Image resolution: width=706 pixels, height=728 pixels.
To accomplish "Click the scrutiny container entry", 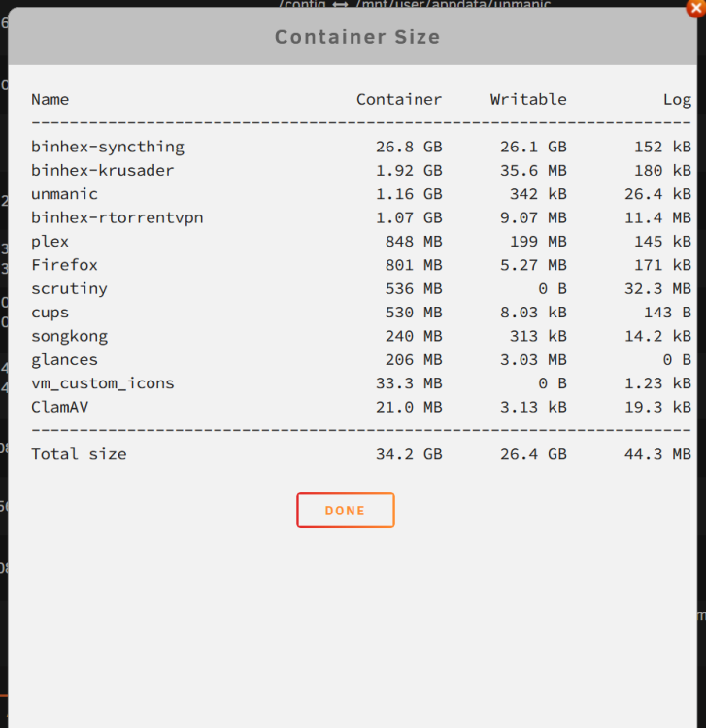I will pyautogui.click(x=69, y=289).
